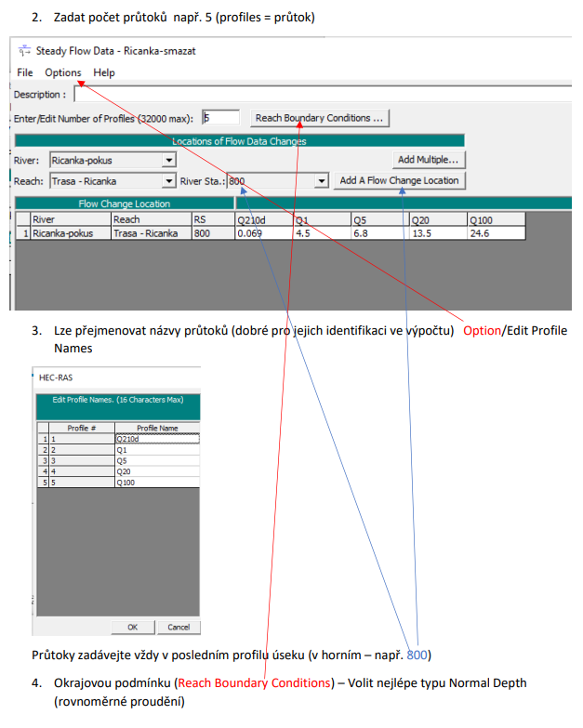583x728 pixels.
Task: Click OK in the Edit Profile Names dialog
Action: [133, 628]
